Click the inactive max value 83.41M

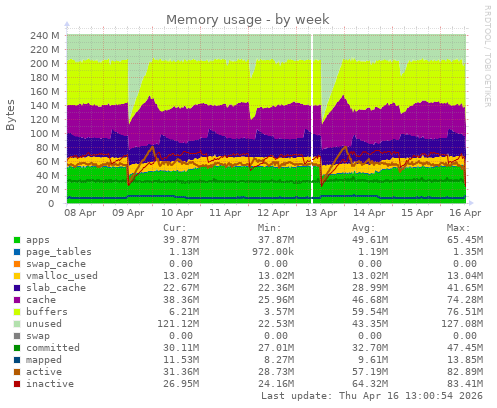tap(465, 384)
